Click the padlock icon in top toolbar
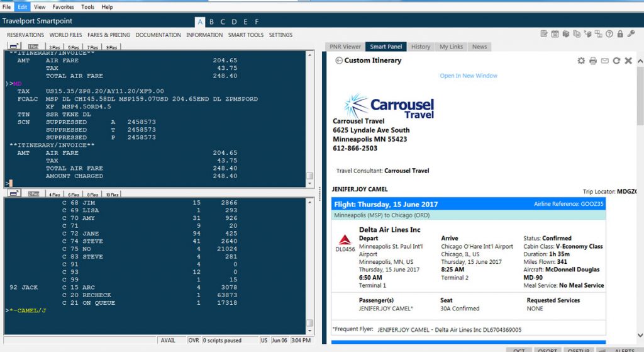Viewport: 644px width, 352px height. [x=620, y=34]
